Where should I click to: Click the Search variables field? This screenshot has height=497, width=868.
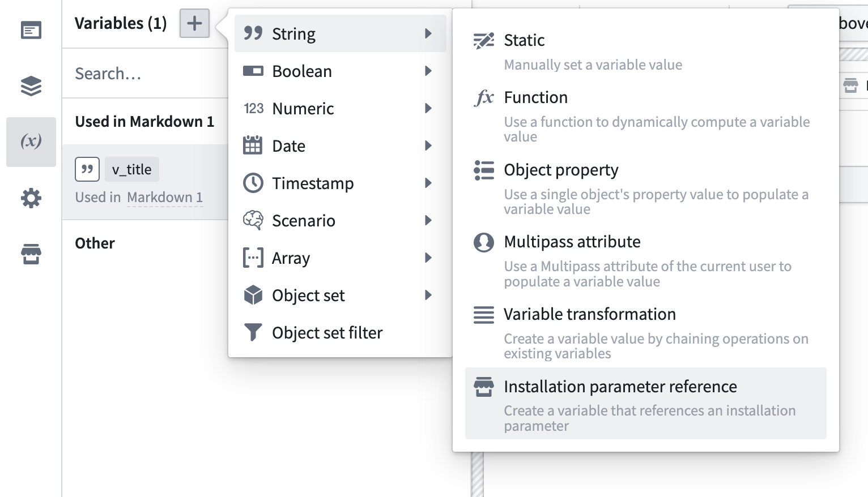[145, 74]
